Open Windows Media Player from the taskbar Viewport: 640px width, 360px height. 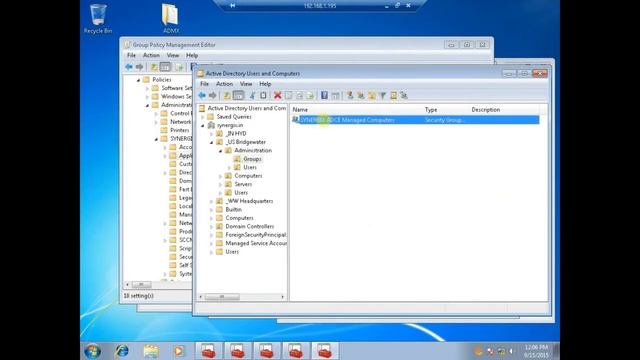point(178,351)
